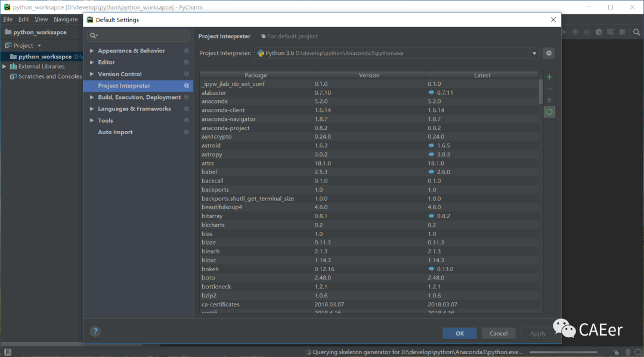Toggle the green circle Conda package icon
The width and height of the screenshot is (644, 357).
[549, 111]
